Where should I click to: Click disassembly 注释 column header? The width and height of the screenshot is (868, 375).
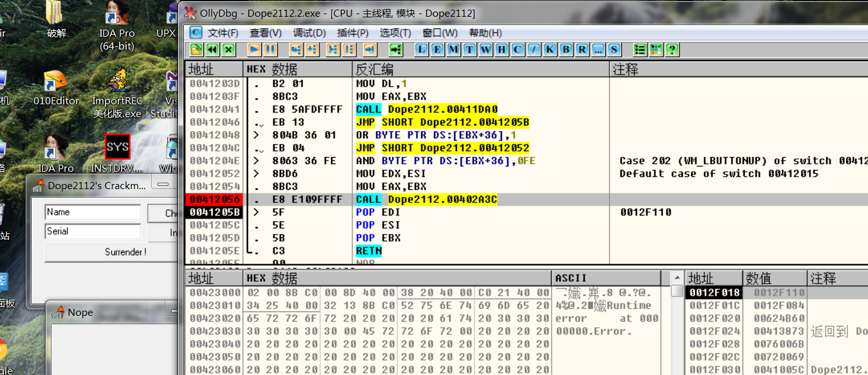pos(739,69)
